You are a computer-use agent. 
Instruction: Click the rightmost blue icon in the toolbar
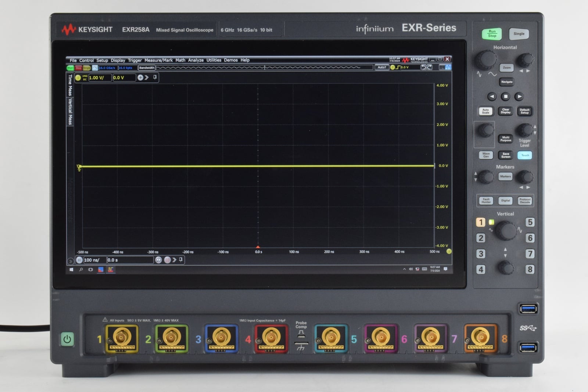[x=448, y=67]
